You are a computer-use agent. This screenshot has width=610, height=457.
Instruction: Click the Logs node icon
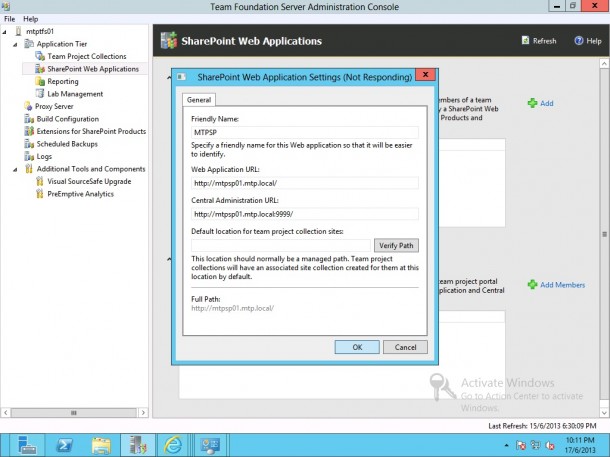[x=29, y=156]
